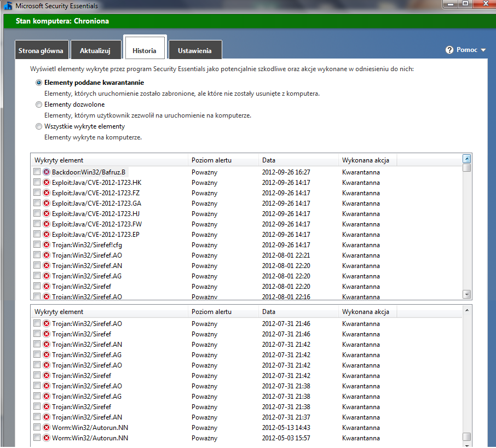The height and width of the screenshot is (448, 496).
Task: Select the 'Elementy dozwolone' radio button
Action: point(38,104)
